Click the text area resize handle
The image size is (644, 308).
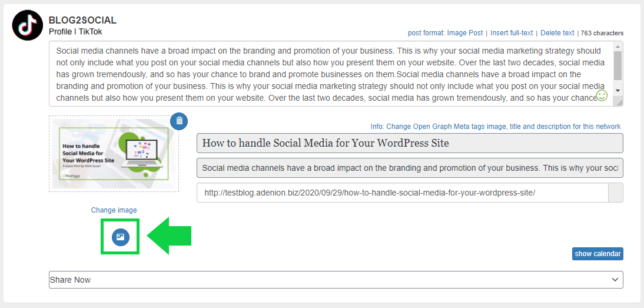coord(620,103)
